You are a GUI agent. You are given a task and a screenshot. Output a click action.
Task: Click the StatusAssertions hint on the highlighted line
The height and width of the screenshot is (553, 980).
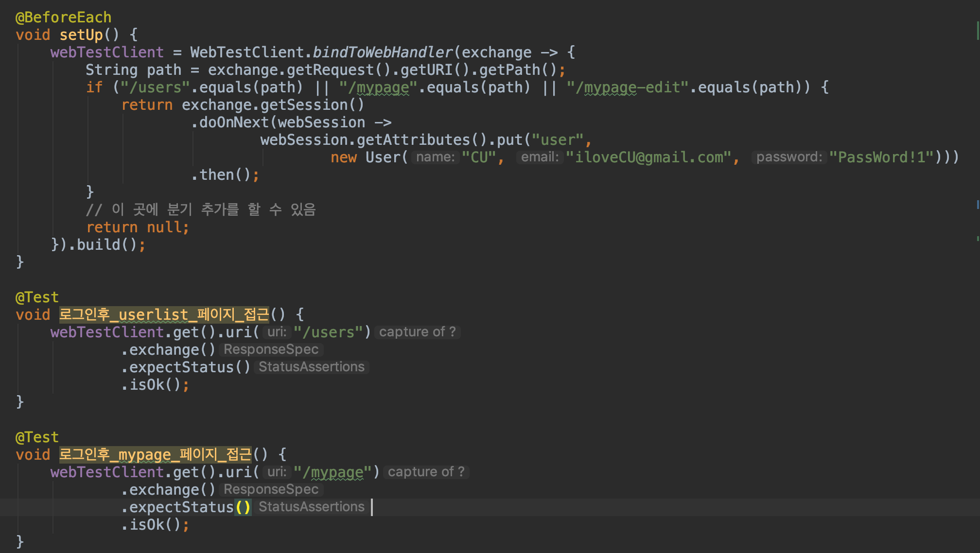[x=311, y=507]
